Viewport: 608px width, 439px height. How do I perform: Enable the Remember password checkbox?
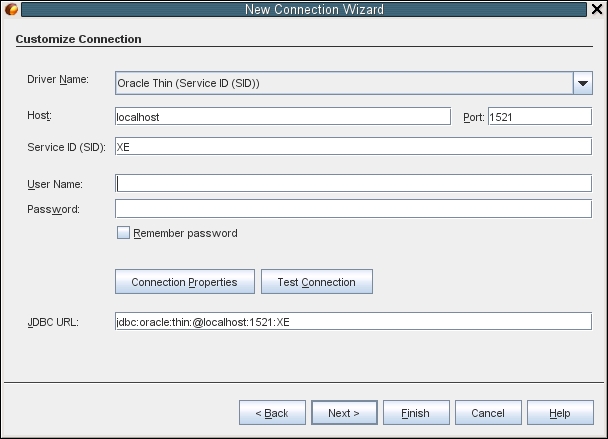coord(123,233)
